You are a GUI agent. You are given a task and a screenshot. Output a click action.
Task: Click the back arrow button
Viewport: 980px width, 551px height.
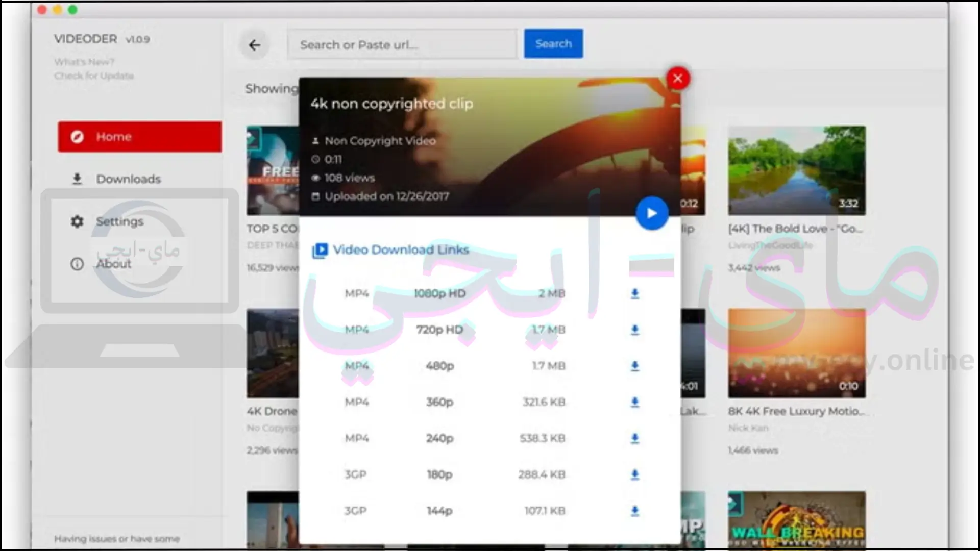coord(254,45)
